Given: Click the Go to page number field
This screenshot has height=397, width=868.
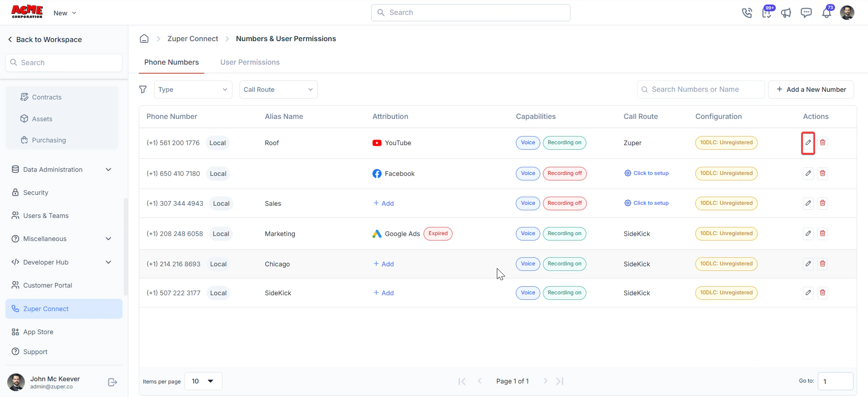Looking at the screenshot, I should click(835, 381).
